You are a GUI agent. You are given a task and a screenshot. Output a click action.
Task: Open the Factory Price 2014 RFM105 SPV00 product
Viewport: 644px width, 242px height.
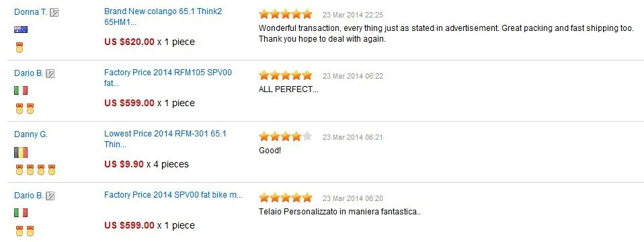pos(168,78)
